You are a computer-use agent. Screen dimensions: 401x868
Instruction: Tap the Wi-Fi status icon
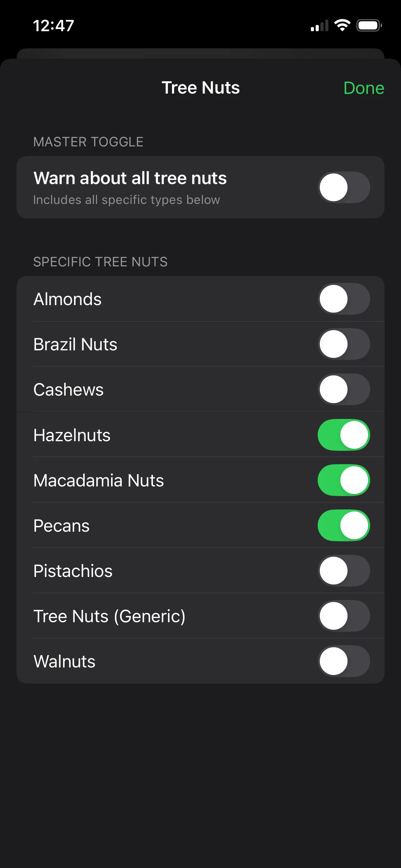click(342, 25)
